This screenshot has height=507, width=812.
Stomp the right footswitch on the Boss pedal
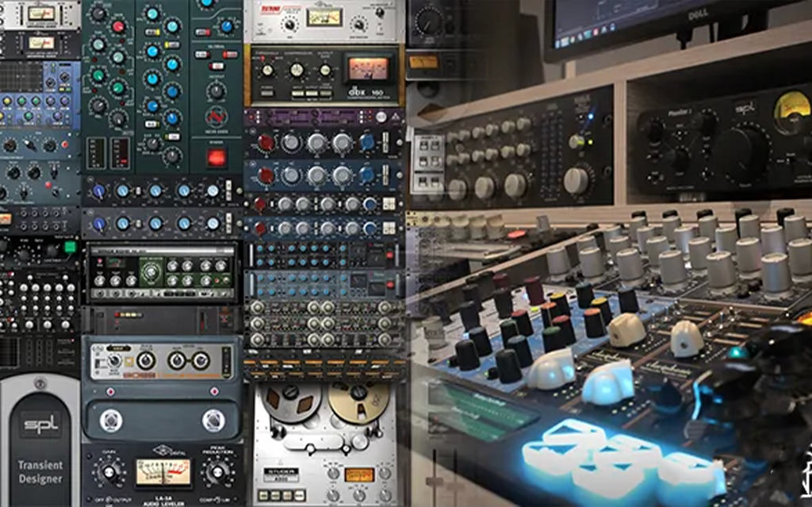(x=213, y=421)
